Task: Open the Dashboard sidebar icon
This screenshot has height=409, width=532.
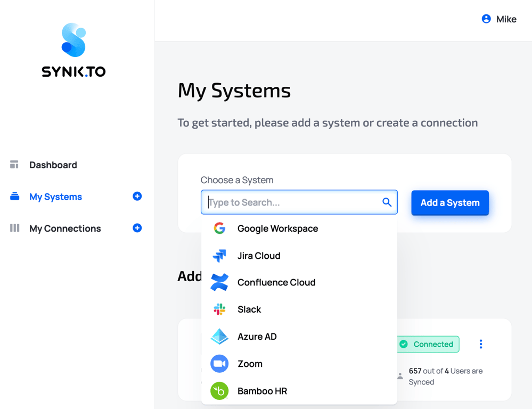Action: click(x=14, y=165)
